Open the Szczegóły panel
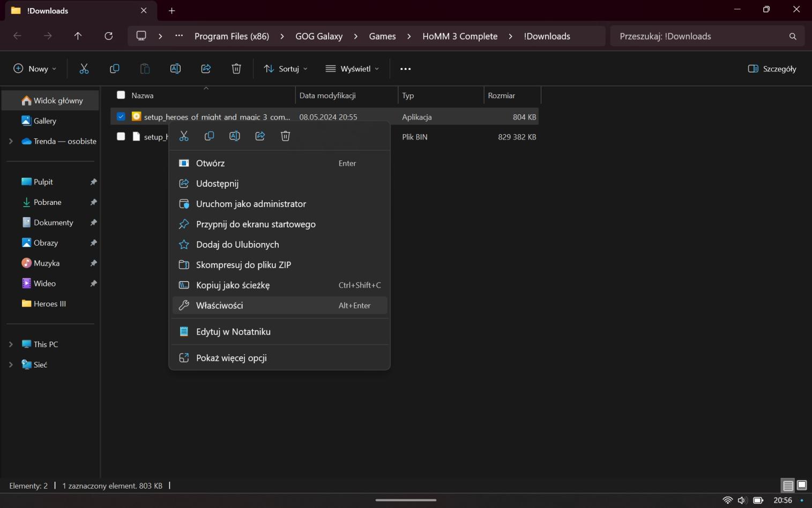This screenshot has width=812, height=508. coord(772,69)
